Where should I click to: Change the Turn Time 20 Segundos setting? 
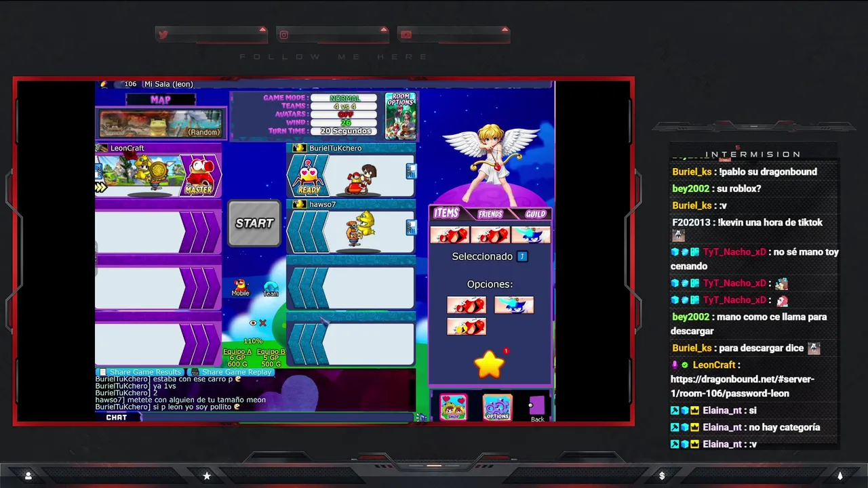click(x=344, y=131)
